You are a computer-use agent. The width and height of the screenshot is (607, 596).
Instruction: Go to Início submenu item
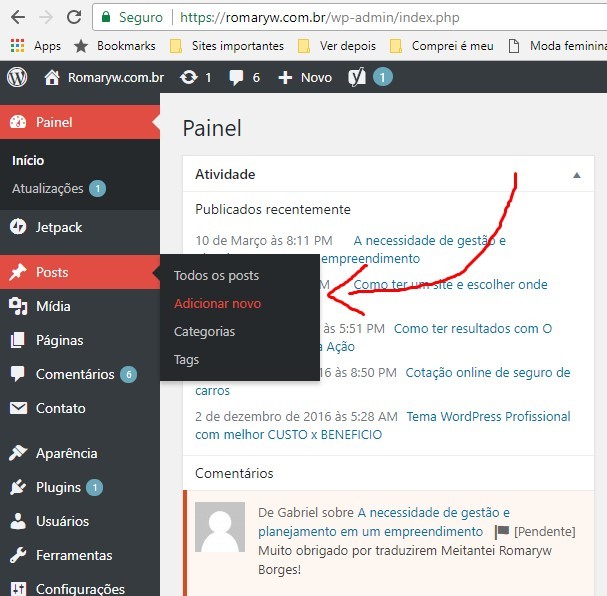click(28, 160)
